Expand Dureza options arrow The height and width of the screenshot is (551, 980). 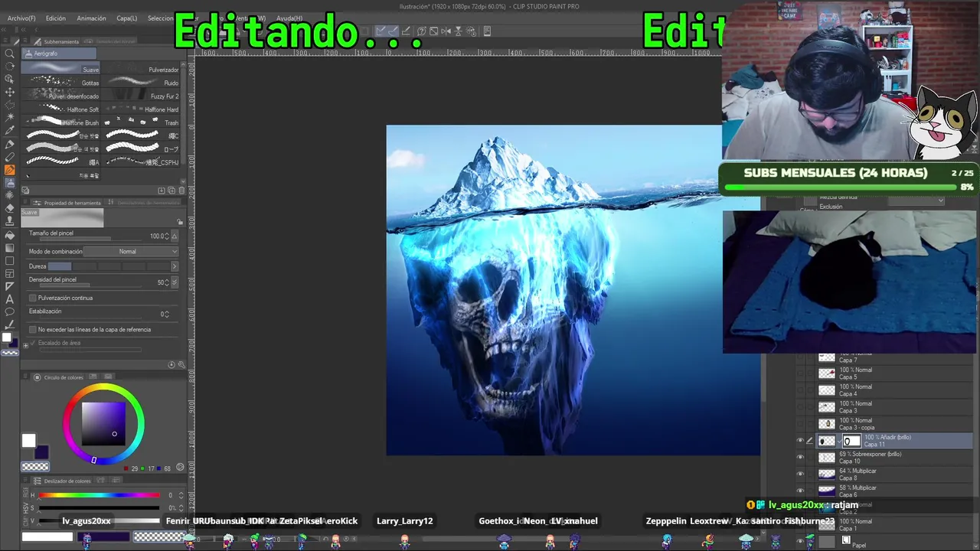[174, 266]
